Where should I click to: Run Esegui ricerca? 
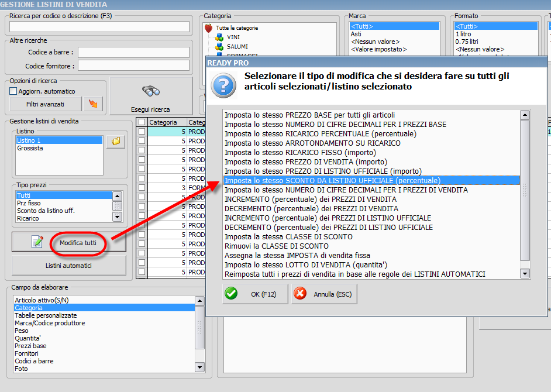151,97
